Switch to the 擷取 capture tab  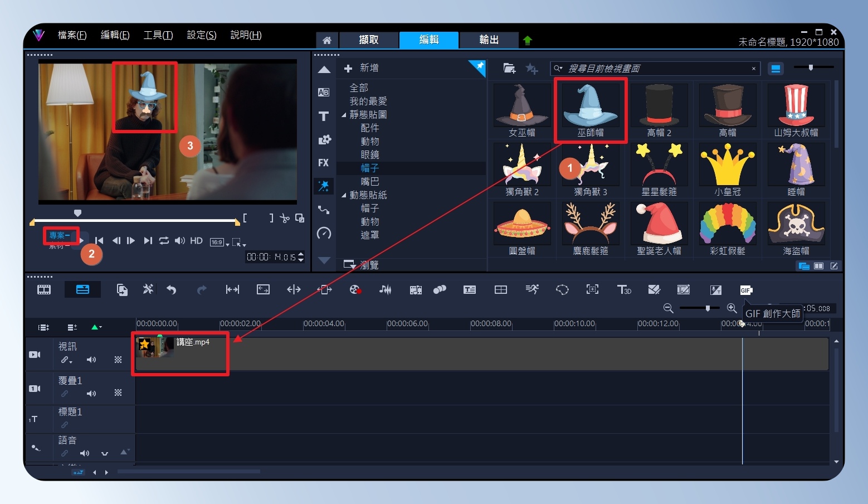pos(368,40)
